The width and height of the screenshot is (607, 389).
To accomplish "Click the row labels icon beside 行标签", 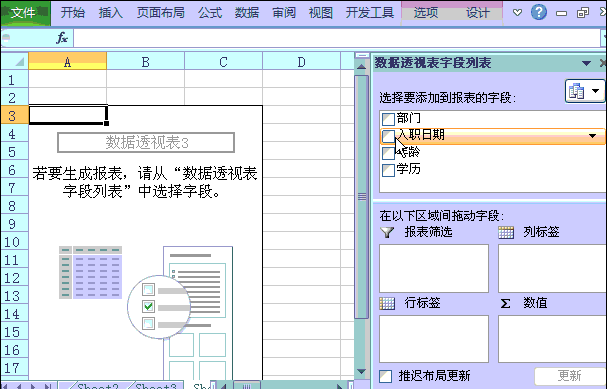I will click(387, 303).
